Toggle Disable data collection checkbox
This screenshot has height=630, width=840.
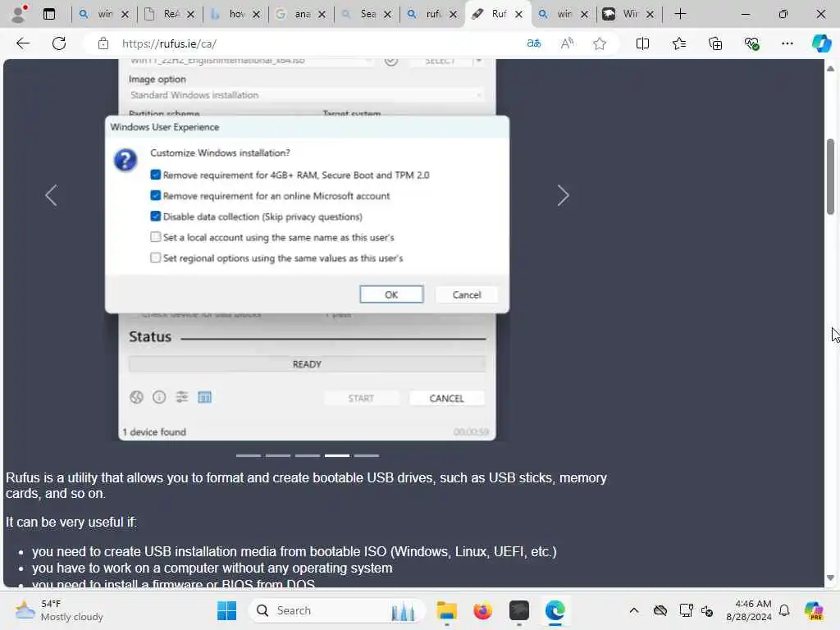point(155,216)
